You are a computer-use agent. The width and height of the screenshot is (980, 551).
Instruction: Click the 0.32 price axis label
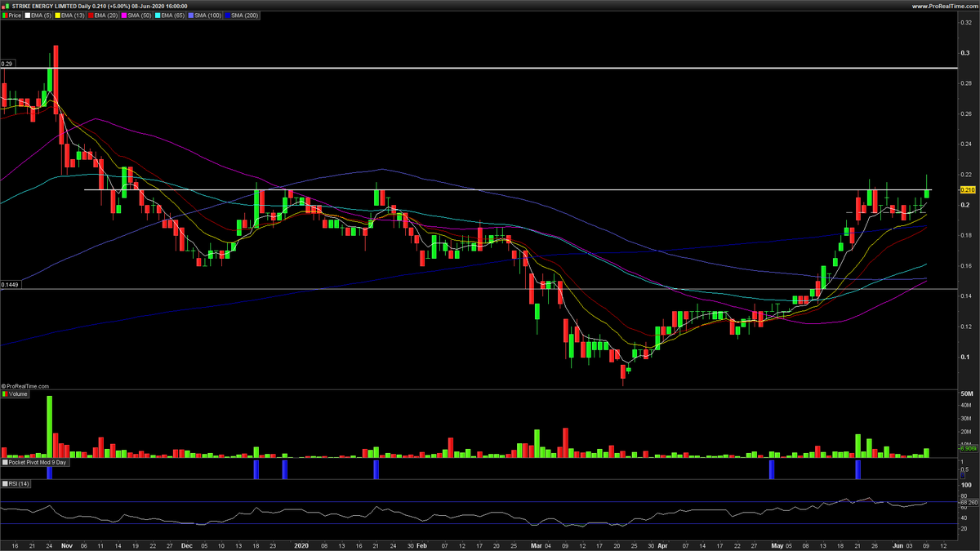(x=964, y=22)
